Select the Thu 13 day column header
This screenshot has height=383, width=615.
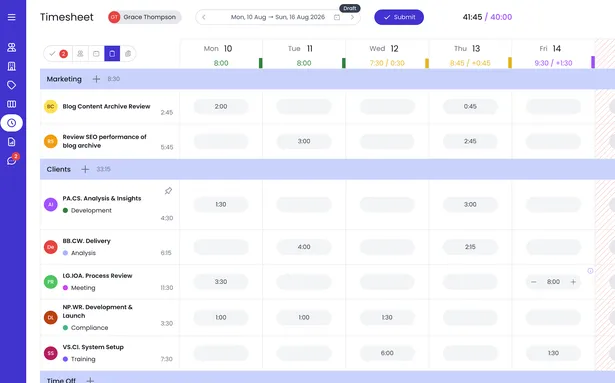click(x=470, y=54)
